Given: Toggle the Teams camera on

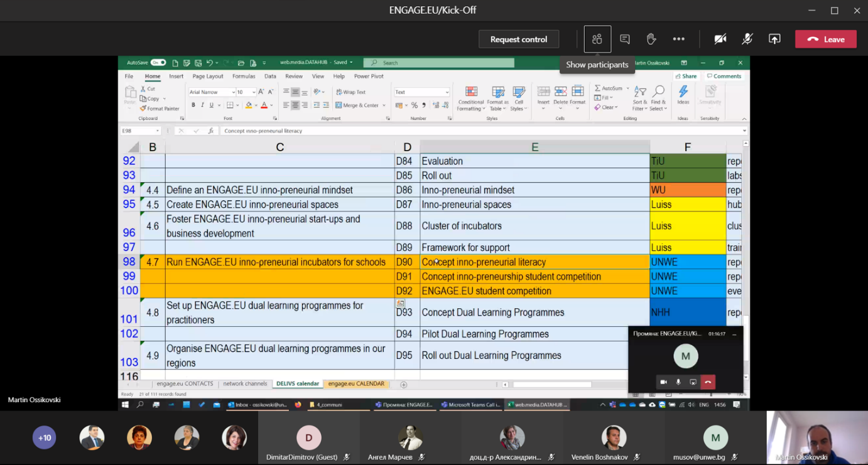Looking at the screenshot, I should [720, 39].
